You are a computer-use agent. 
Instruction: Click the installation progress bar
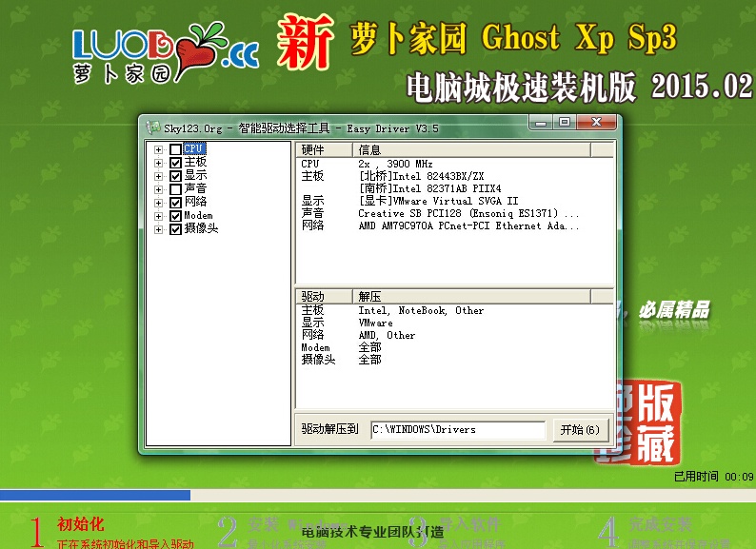coord(378,495)
